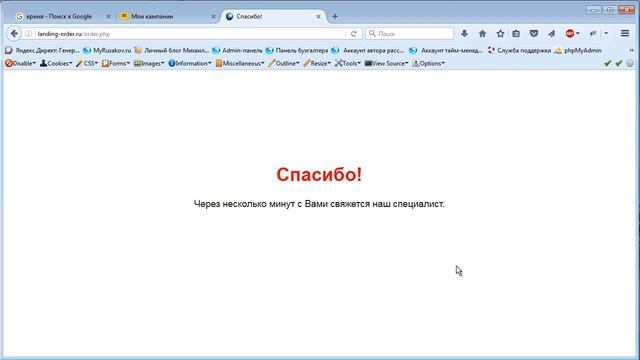
Task: Click the gray circle status icon in developer toolbar
Action: [x=630, y=63]
